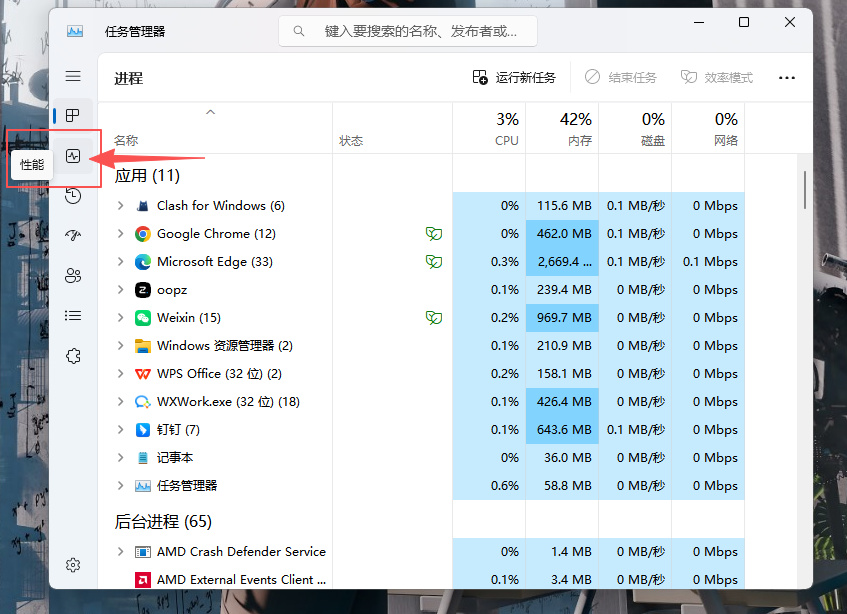This screenshot has height=614, width=847.
Task: Click Edge network value 0.1 Mbps
Action: point(710,262)
